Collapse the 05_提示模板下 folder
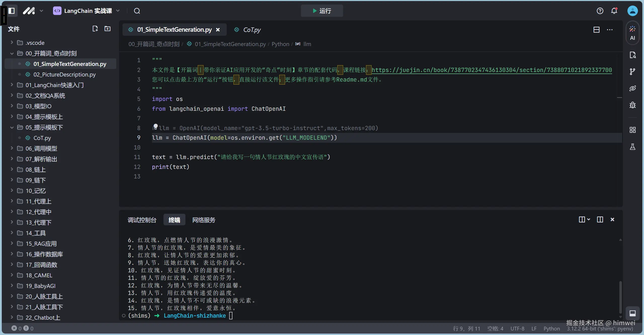 (x=44, y=127)
